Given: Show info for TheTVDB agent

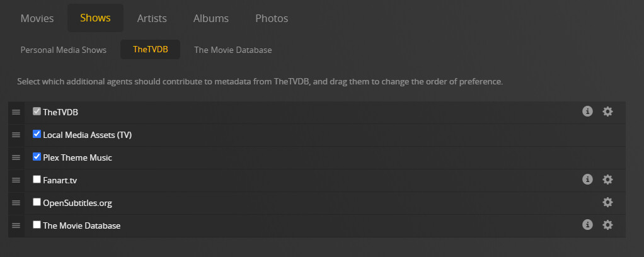Looking at the screenshot, I should click(x=587, y=111).
